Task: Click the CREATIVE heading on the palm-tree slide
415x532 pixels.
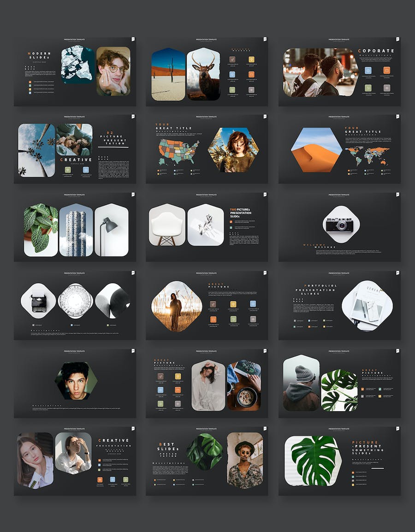Action: (x=76, y=160)
